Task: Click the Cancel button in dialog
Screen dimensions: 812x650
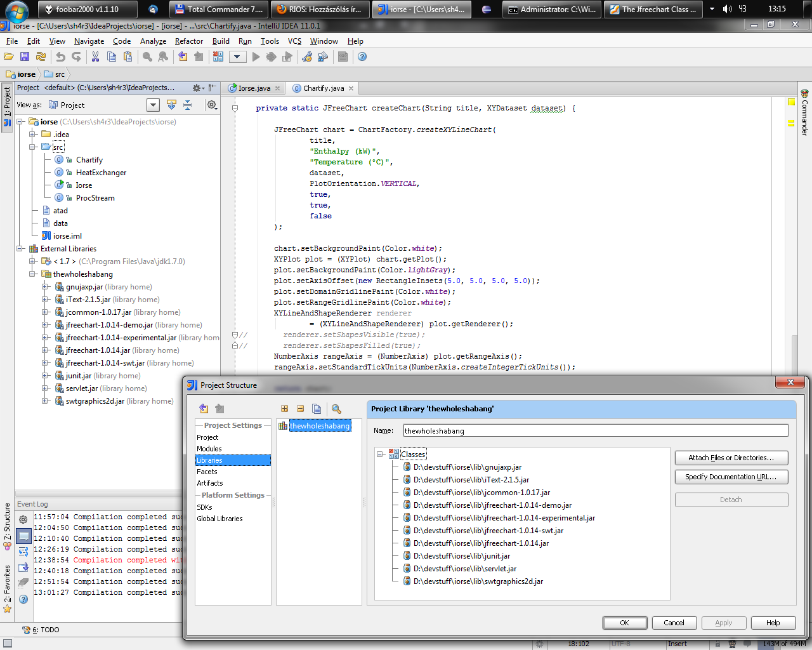Action: (674, 623)
